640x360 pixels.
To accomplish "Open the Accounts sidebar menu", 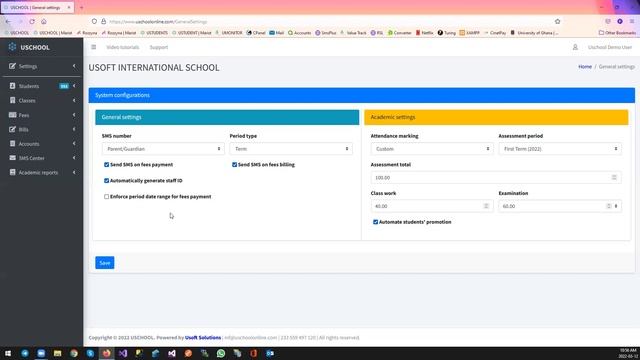I will tap(42, 144).
